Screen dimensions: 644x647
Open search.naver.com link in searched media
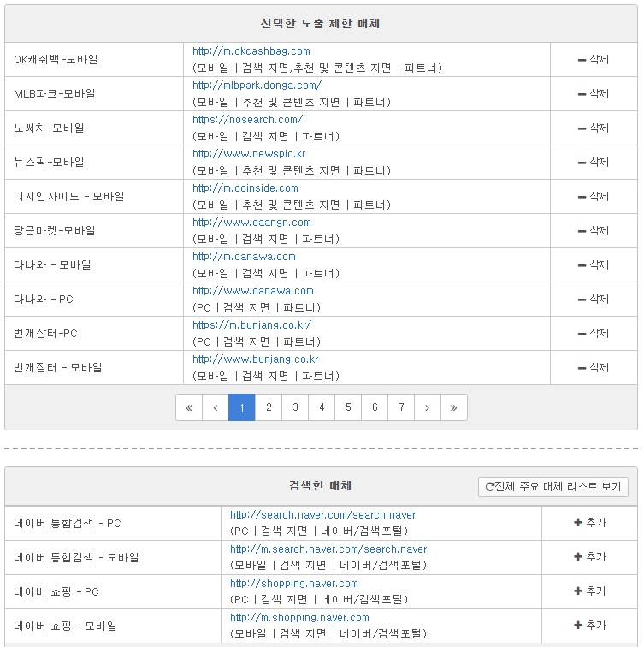[x=322, y=515]
